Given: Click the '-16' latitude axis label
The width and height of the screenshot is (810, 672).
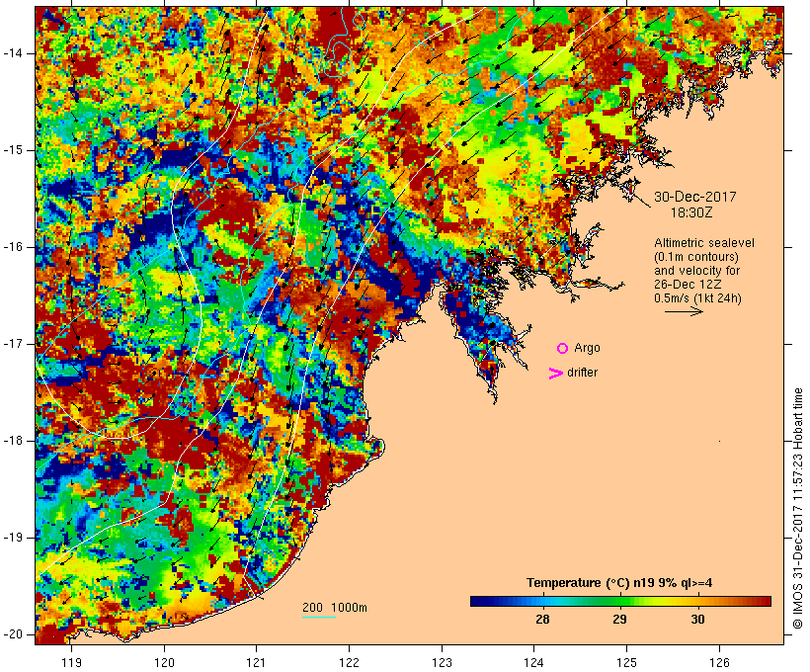Looking at the screenshot, I should tap(14, 247).
